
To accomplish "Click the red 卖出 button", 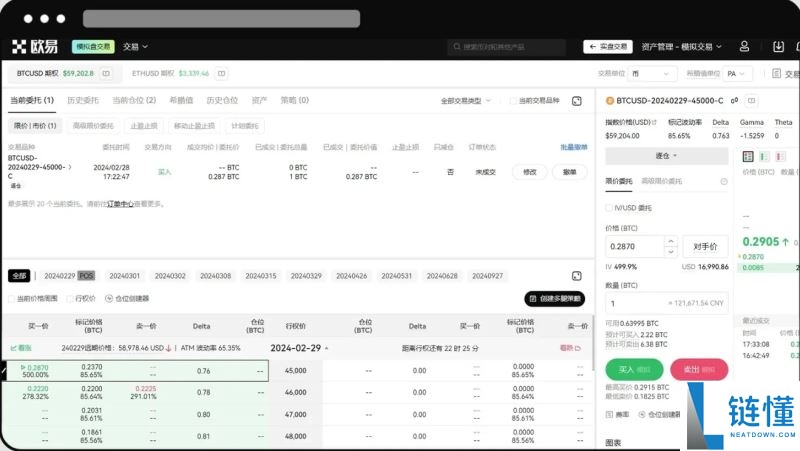I will (x=699, y=369).
